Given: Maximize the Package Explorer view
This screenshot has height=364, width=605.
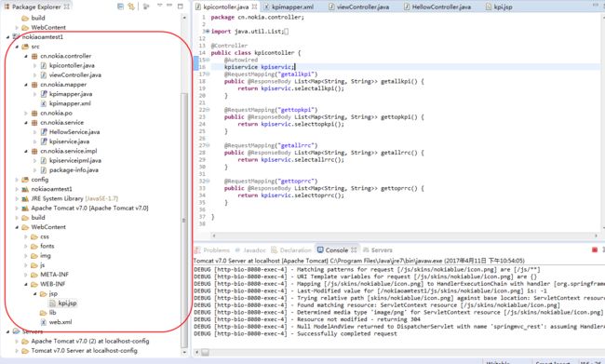Looking at the screenshot, I should point(181,7).
